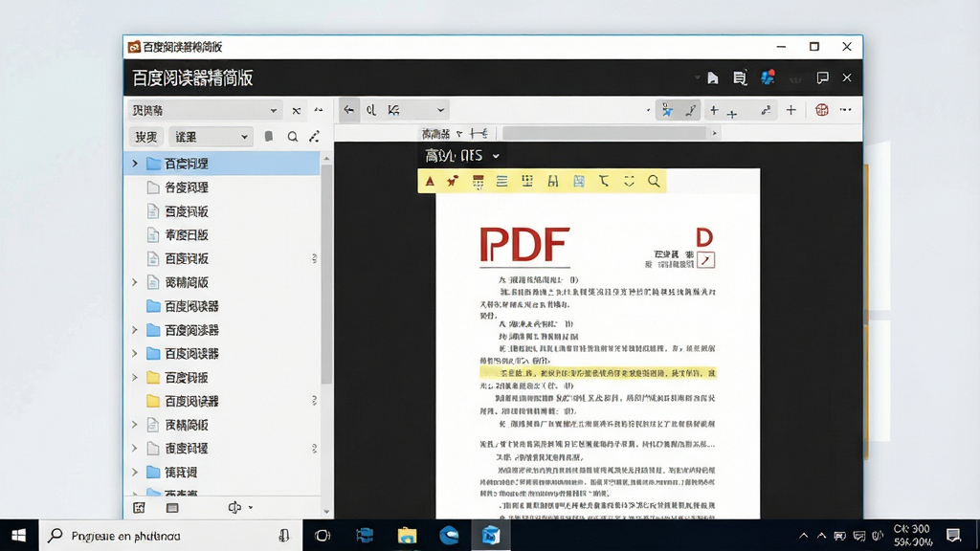
Task: Click the right arrow of the horizontal scrollbar
Action: click(x=714, y=133)
